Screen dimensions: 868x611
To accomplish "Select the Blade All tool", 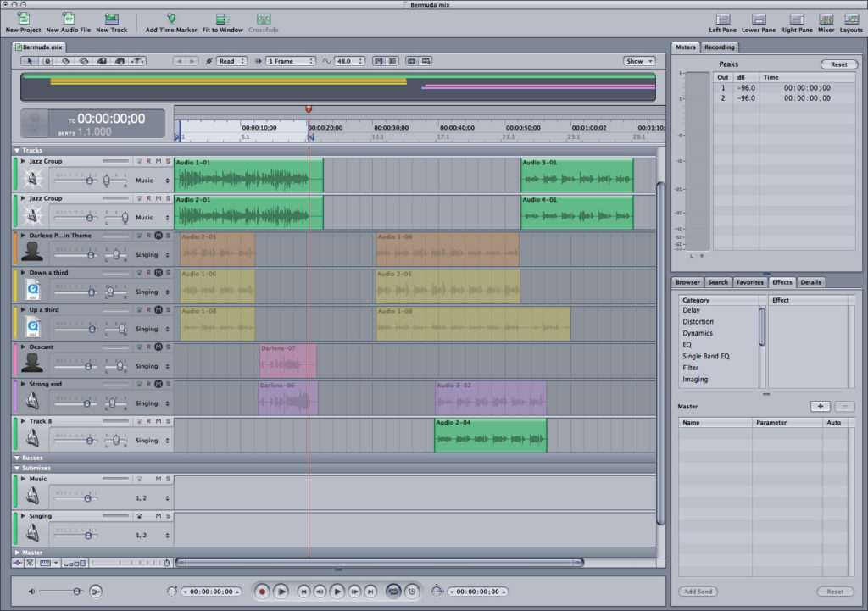I will pos(84,61).
